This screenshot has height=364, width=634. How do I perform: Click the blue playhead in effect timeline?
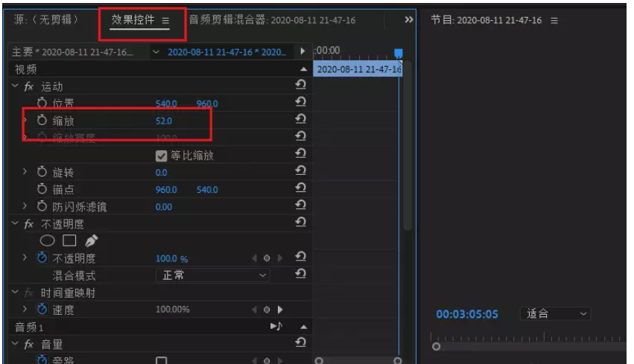(399, 53)
